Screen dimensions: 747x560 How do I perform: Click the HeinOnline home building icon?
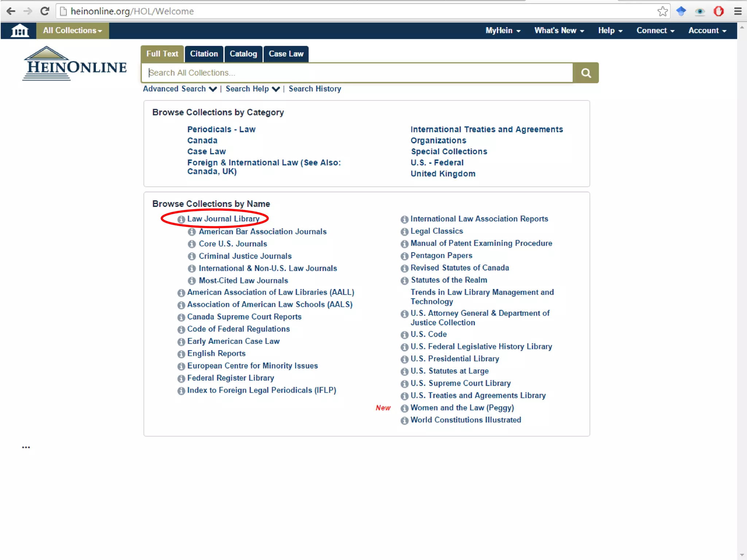click(19, 31)
